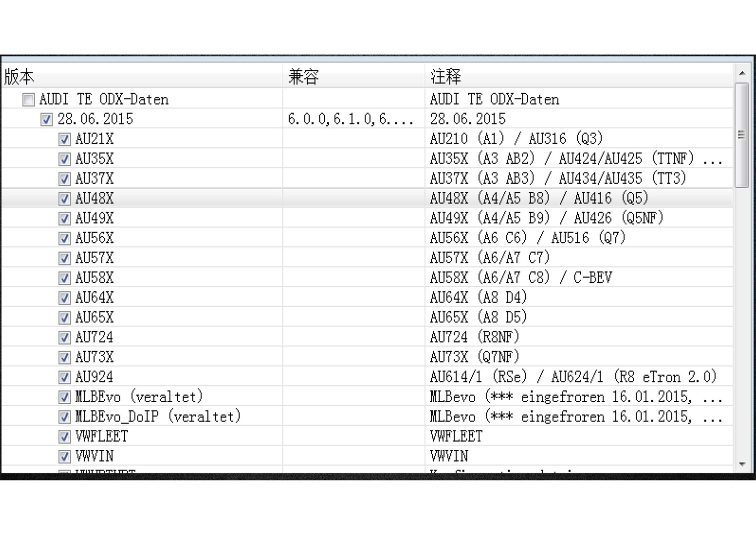Select the AU37X row label
The height and width of the screenshot is (535, 756).
pyautogui.click(x=95, y=179)
